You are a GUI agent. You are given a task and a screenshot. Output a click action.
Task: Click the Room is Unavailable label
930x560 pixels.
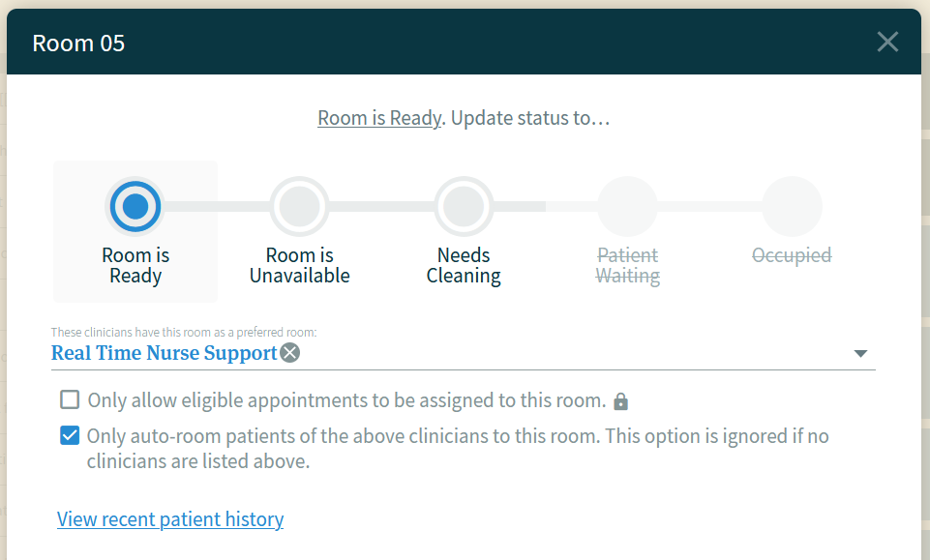pos(300,265)
